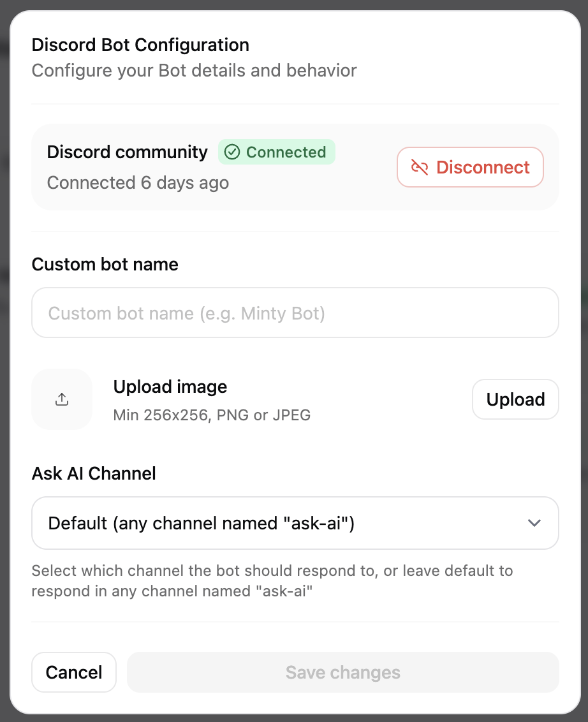Click the Connected 6 days ago text
Image resolution: width=588 pixels, height=722 pixels.
click(x=137, y=183)
